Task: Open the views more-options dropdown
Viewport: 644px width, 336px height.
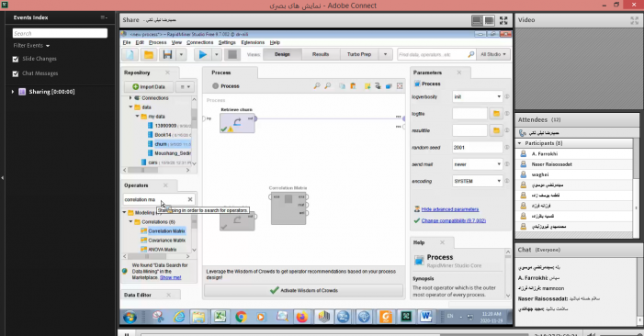Action: pyautogui.click(x=385, y=54)
